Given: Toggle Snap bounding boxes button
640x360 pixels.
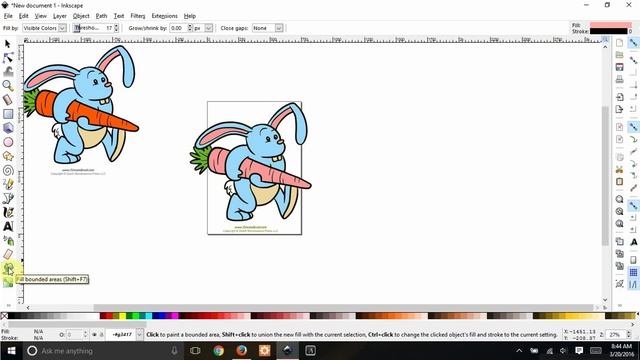Looking at the screenshot, I should (x=633, y=60).
